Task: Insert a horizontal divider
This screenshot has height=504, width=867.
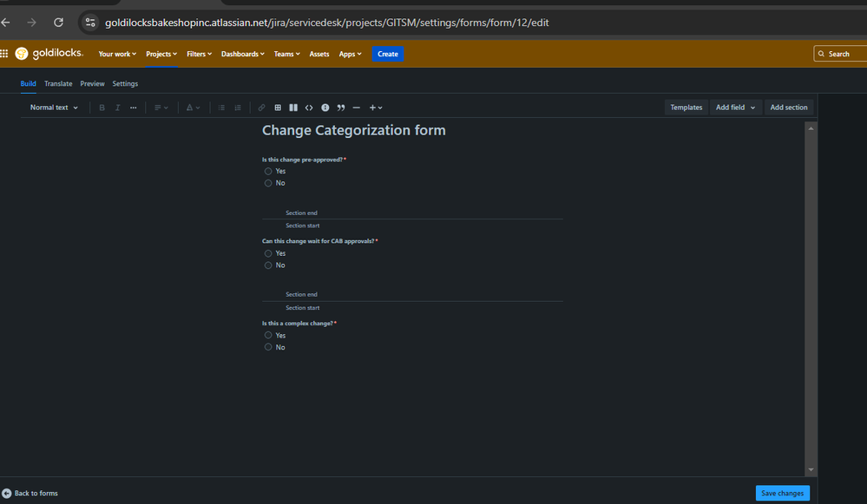Action: [x=356, y=108]
